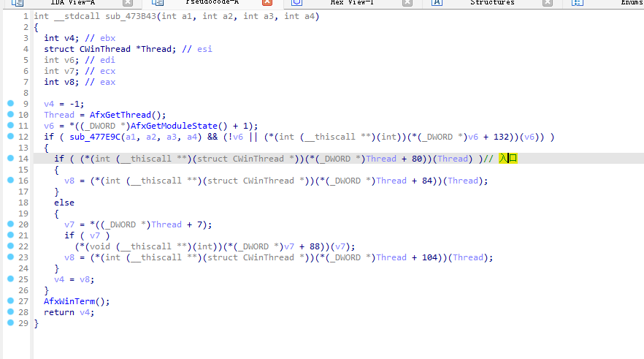Click 'int v7; // ecx' declaration
Viewport: 644px width, 359px height.
pyautogui.click(x=80, y=71)
